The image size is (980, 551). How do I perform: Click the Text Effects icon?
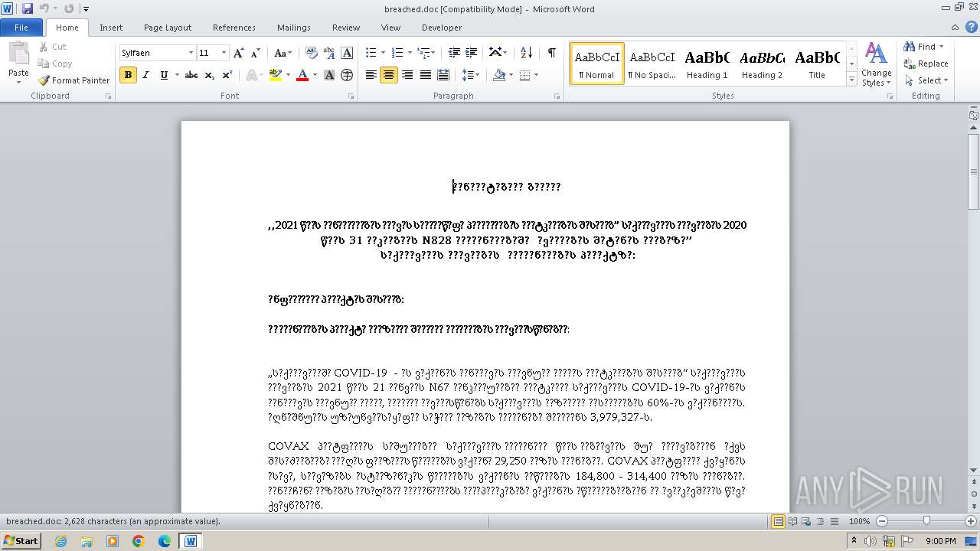(x=250, y=75)
